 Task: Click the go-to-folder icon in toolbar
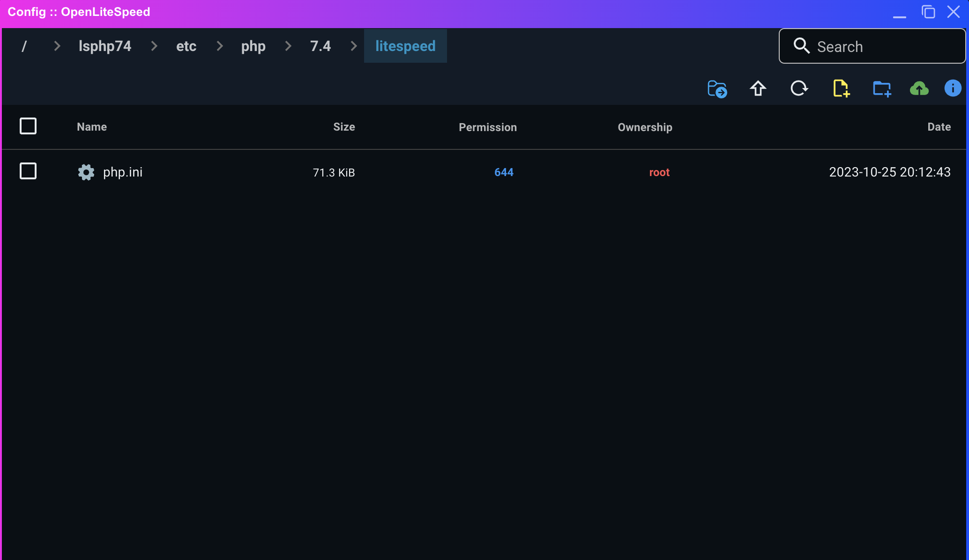click(717, 88)
